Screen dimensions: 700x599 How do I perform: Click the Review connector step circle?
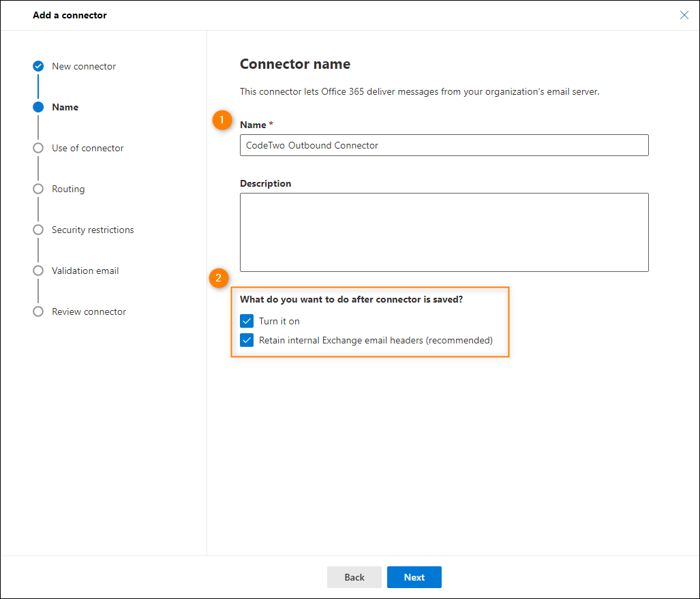tap(38, 311)
